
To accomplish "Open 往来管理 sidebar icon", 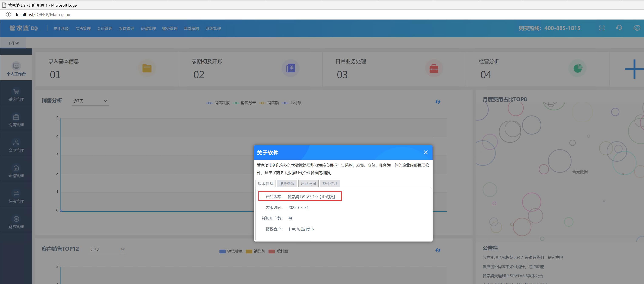I will [16, 193].
